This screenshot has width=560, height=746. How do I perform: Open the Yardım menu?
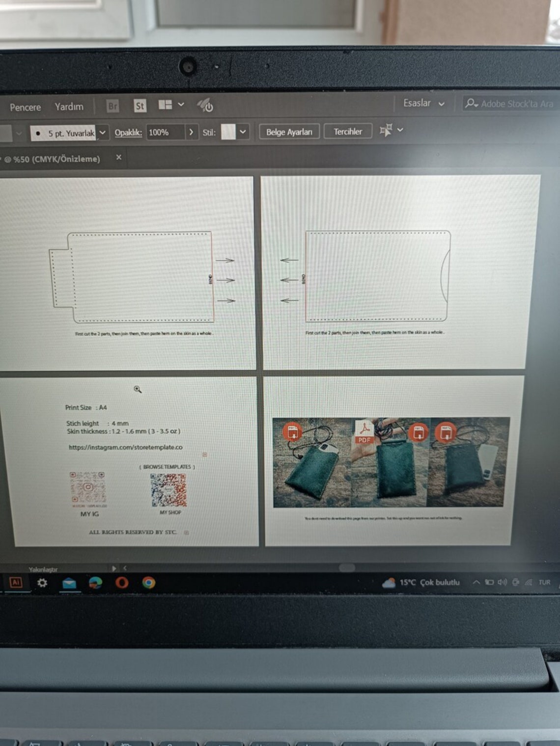(x=69, y=107)
